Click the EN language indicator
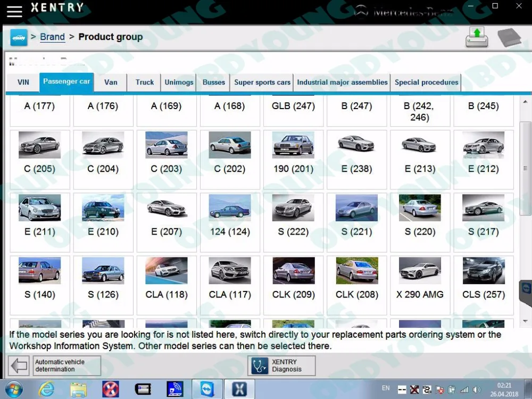532x399 pixels. coord(385,388)
